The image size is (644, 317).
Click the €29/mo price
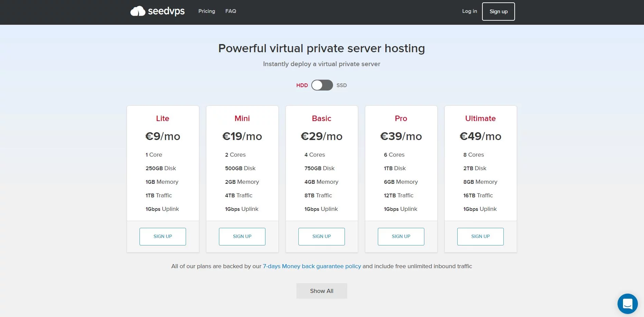pyautogui.click(x=321, y=136)
